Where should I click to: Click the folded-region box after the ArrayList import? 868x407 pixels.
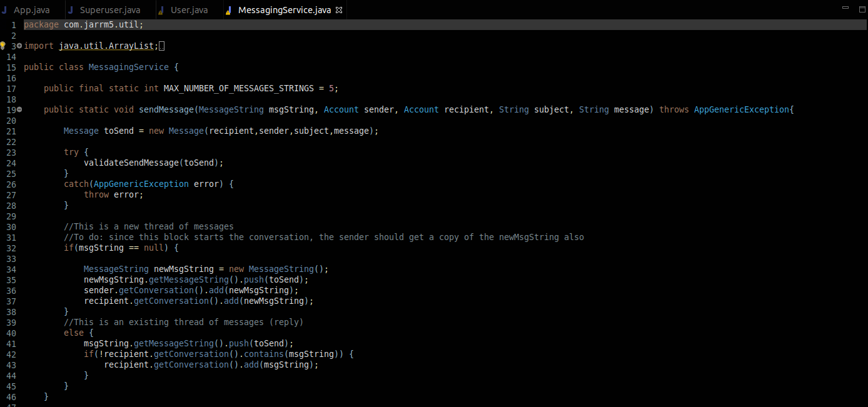(162, 46)
